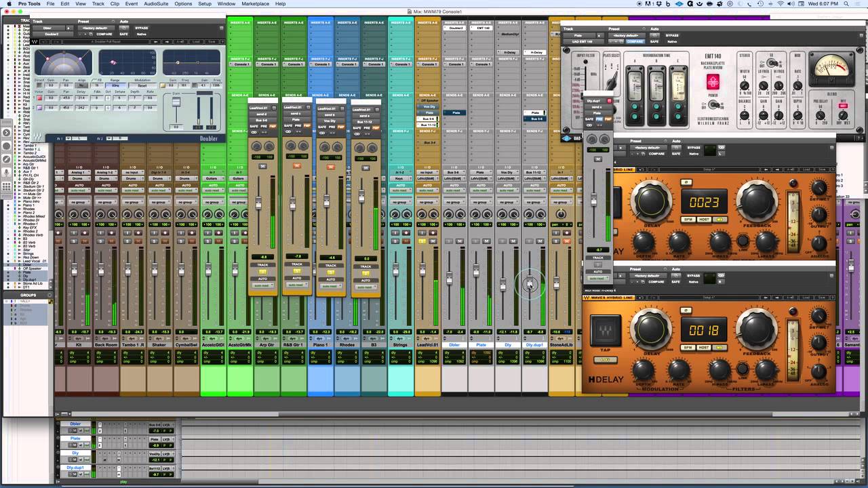This screenshot has width=868, height=488.
Task: Click the Reset modulation button in Doubler
Action: click(142, 85)
